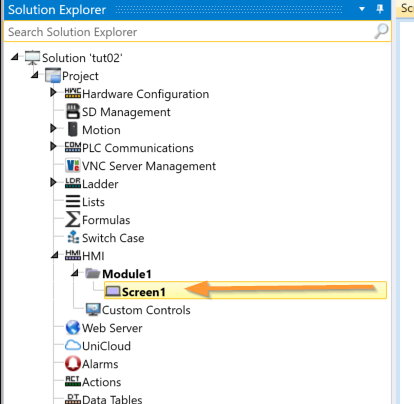Select the Web Server globe icon
Screen dimensions: 414x404
point(73,327)
